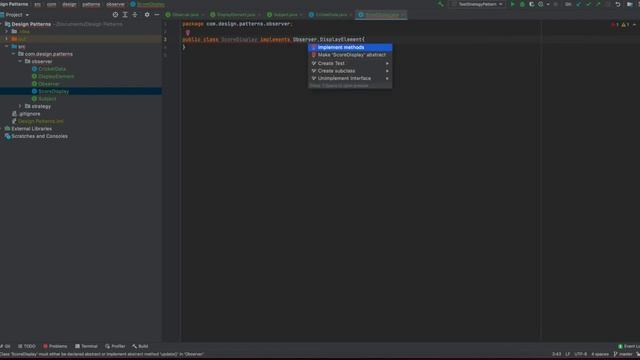
Task: Open the Profiler tool window
Action: (x=115, y=346)
